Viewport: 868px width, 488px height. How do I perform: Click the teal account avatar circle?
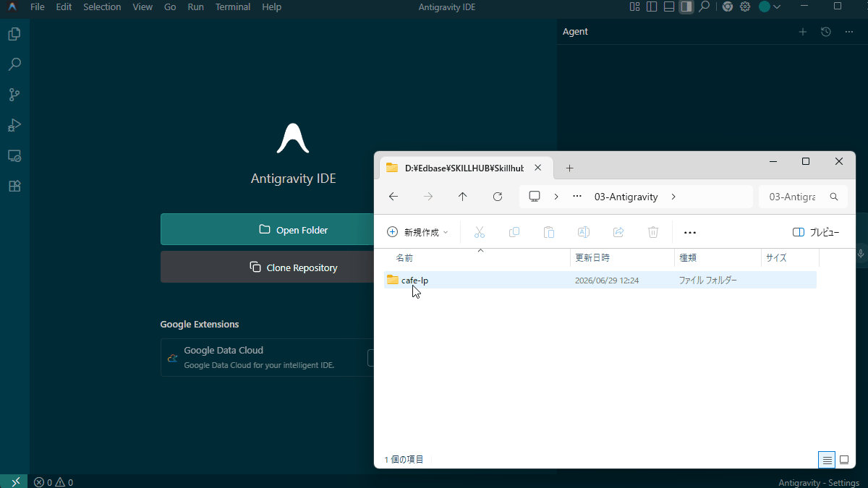(764, 7)
